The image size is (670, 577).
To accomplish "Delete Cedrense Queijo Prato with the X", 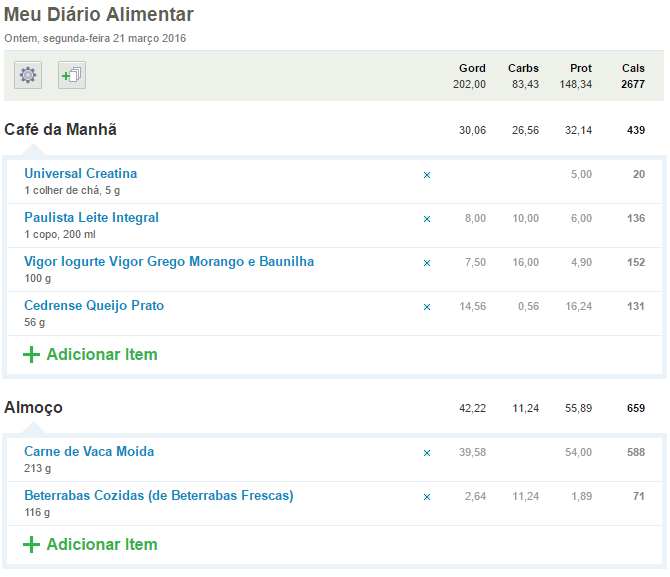I will [426, 307].
